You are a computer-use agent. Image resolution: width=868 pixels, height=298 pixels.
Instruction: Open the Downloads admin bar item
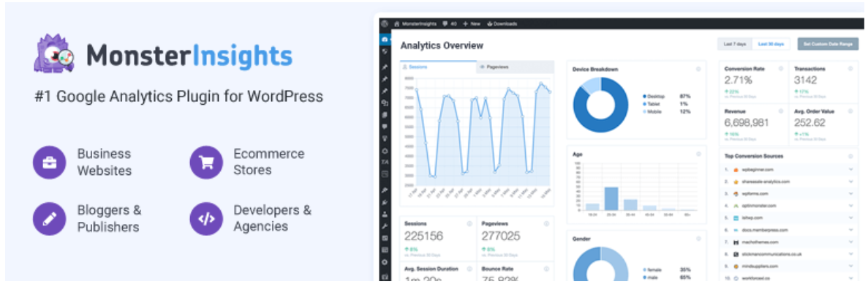(502, 24)
